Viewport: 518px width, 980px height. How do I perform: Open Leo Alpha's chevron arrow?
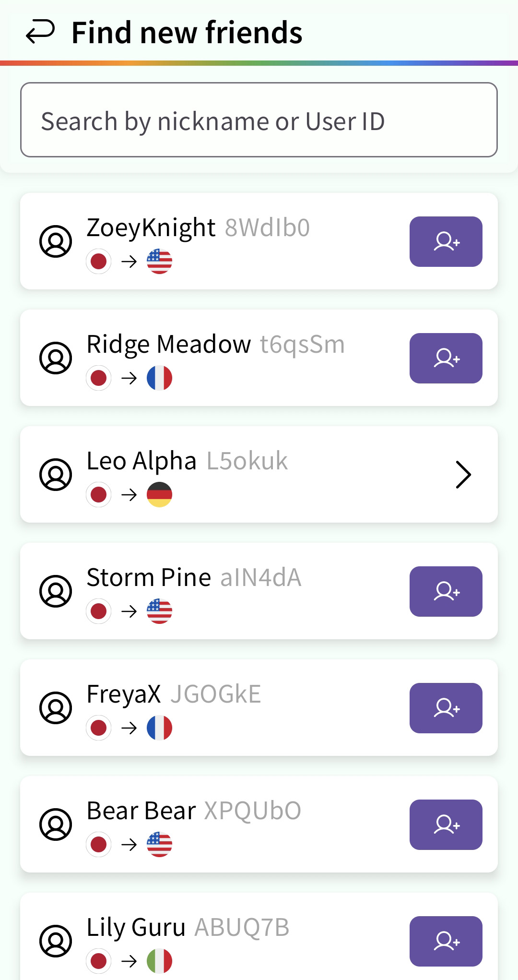463,475
